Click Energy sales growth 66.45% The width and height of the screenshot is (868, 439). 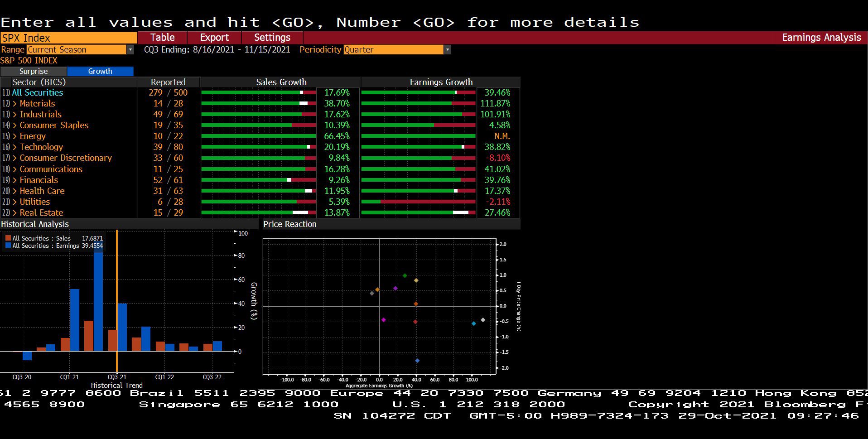click(x=337, y=136)
